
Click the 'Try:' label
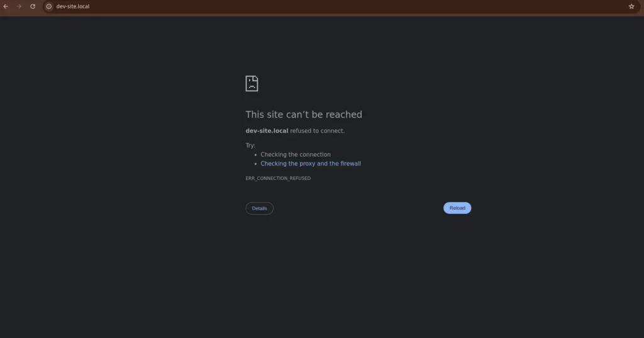tap(250, 145)
